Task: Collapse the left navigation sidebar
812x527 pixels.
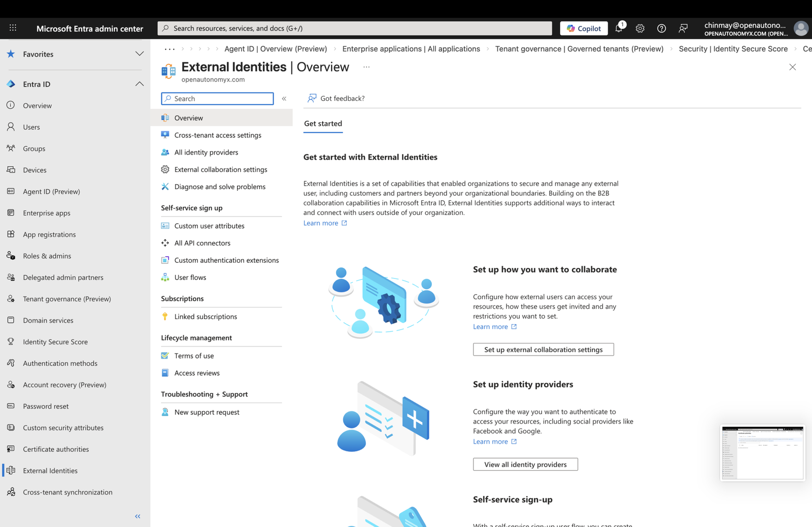Action: (x=138, y=516)
